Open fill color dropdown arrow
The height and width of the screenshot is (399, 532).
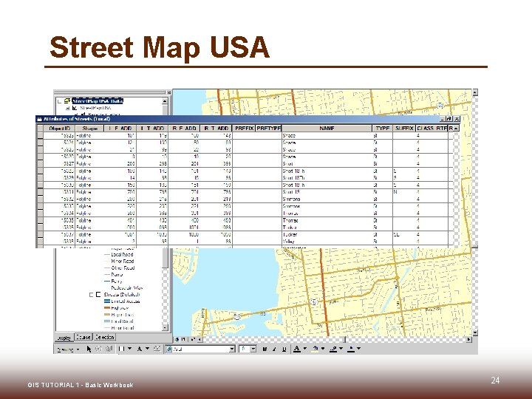(323, 349)
